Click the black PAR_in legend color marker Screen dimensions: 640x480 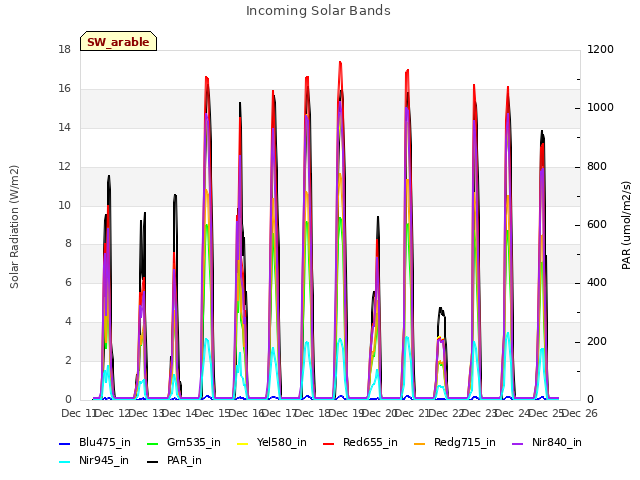click(153, 461)
